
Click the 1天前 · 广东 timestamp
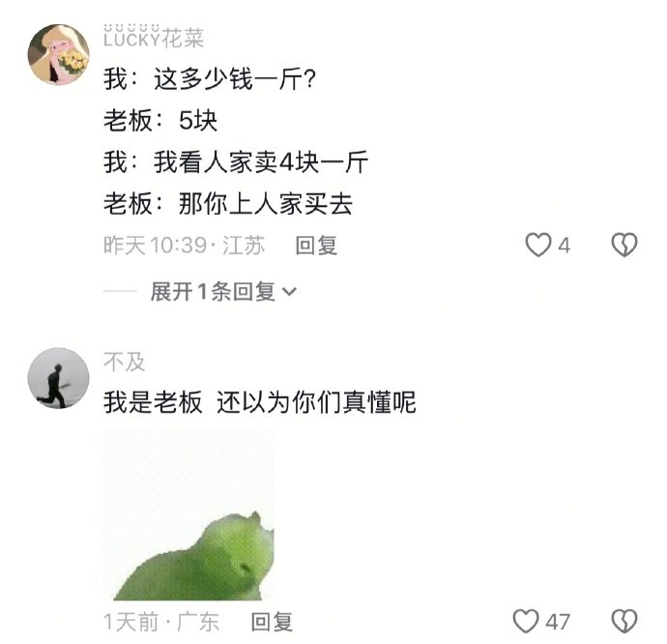(161, 622)
